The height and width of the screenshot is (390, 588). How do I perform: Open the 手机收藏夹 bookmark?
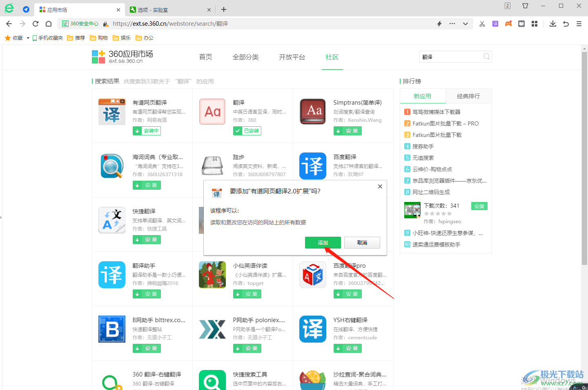point(48,38)
